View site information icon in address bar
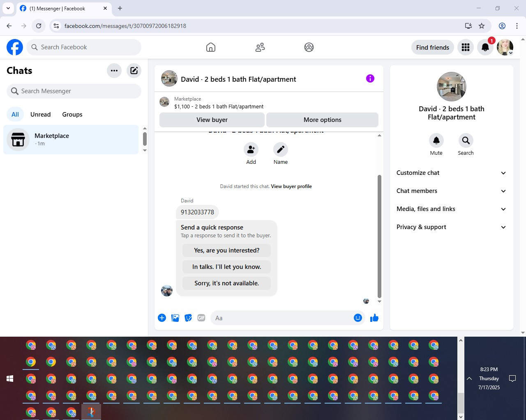This screenshot has height=420, width=526. point(56,26)
